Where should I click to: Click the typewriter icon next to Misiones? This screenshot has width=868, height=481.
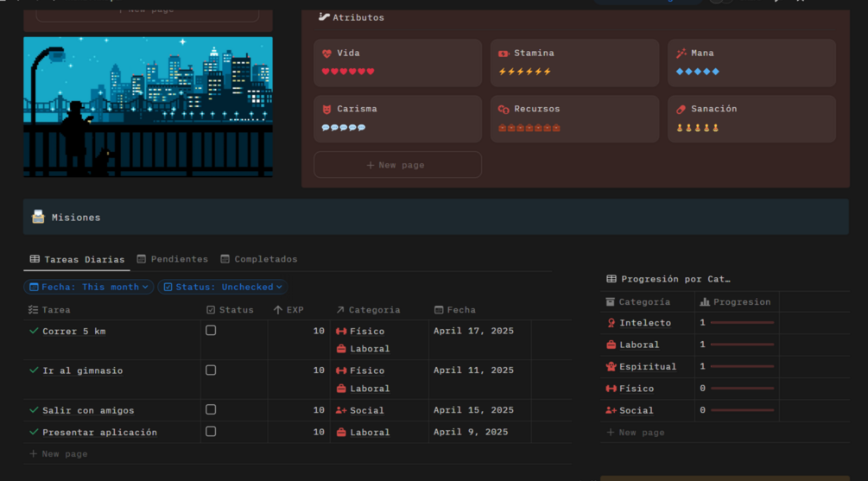pos(38,217)
